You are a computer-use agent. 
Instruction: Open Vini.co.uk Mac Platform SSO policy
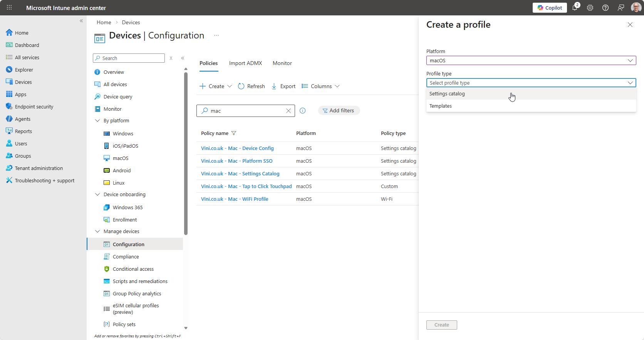point(236,161)
